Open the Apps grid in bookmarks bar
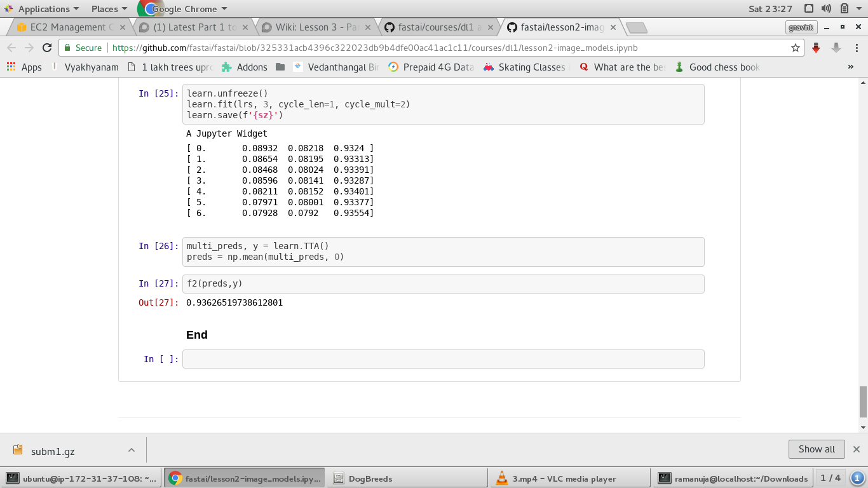The image size is (868, 488). pyautogui.click(x=24, y=67)
